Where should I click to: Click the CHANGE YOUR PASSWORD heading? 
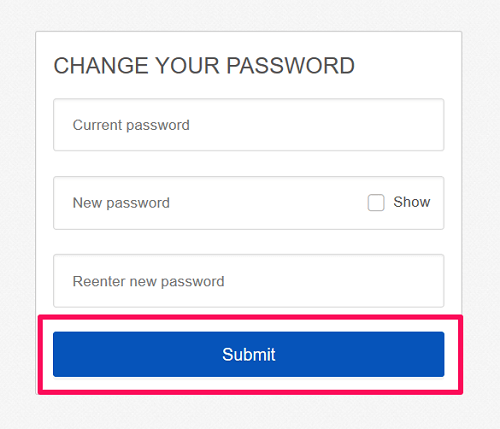point(204,65)
